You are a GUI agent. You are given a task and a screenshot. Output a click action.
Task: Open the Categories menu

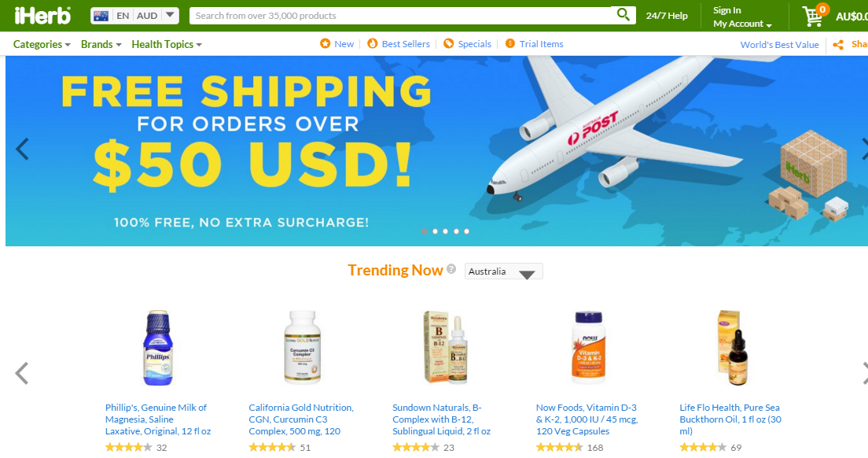pos(42,44)
